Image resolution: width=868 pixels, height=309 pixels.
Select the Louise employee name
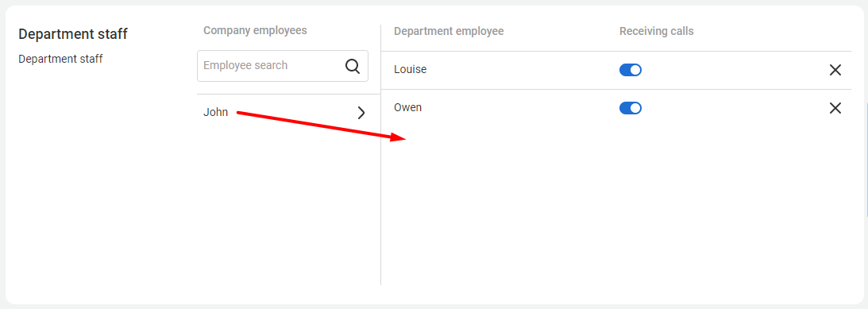click(x=411, y=70)
